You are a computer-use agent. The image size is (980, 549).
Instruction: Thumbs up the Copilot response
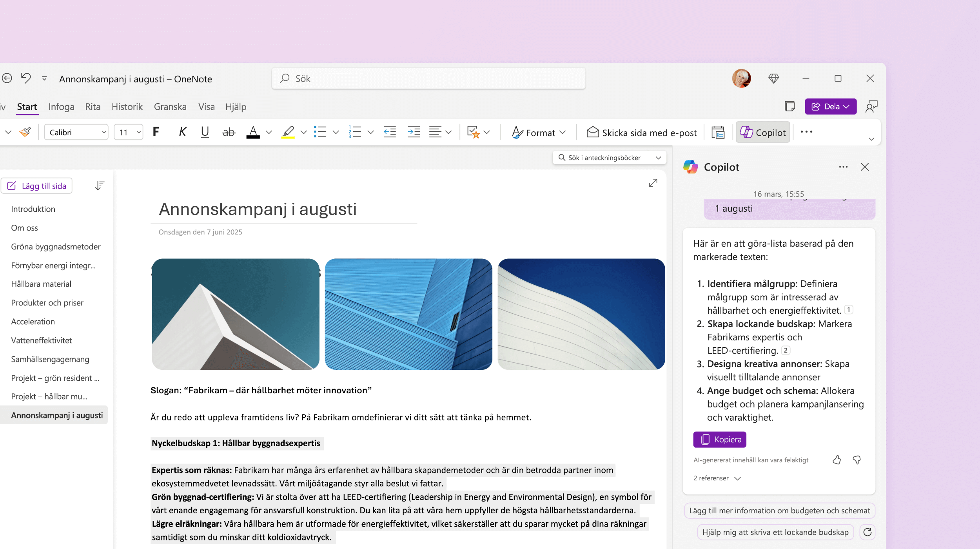click(837, 460)
